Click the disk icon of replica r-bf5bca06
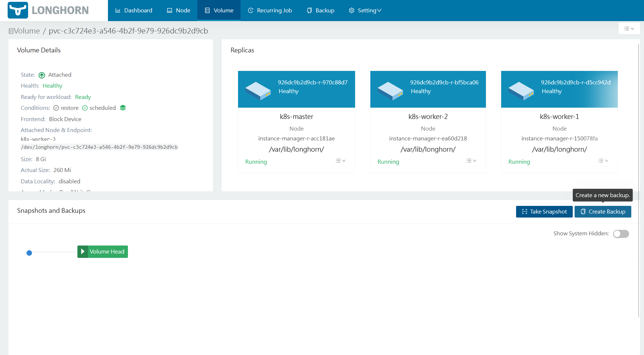The image size is (644, 355). [390, 91]
